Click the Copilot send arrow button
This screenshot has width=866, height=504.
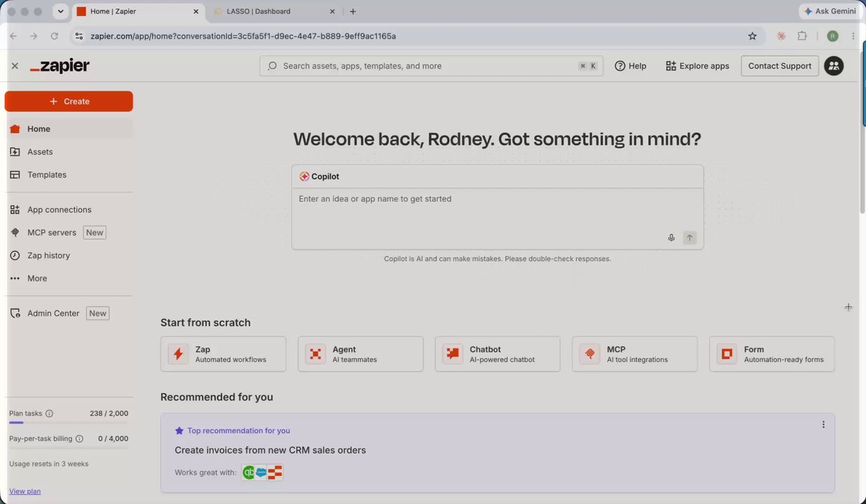(689, 238)
